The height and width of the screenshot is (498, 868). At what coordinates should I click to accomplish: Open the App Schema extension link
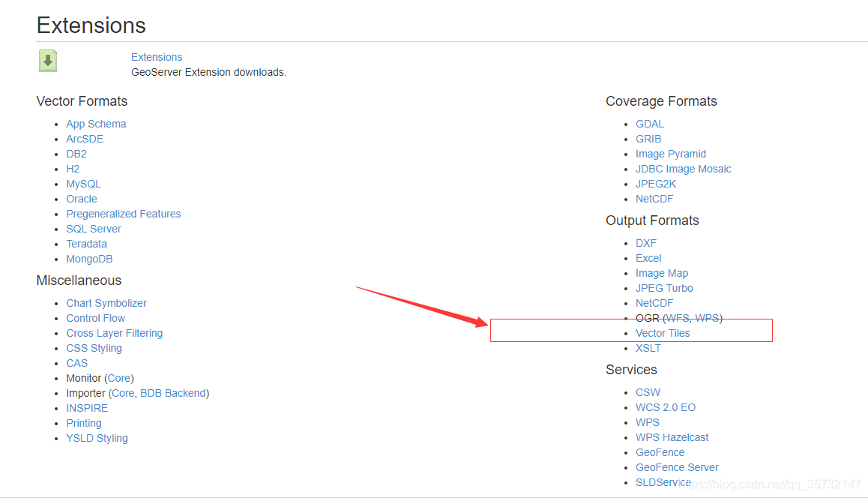97,124
